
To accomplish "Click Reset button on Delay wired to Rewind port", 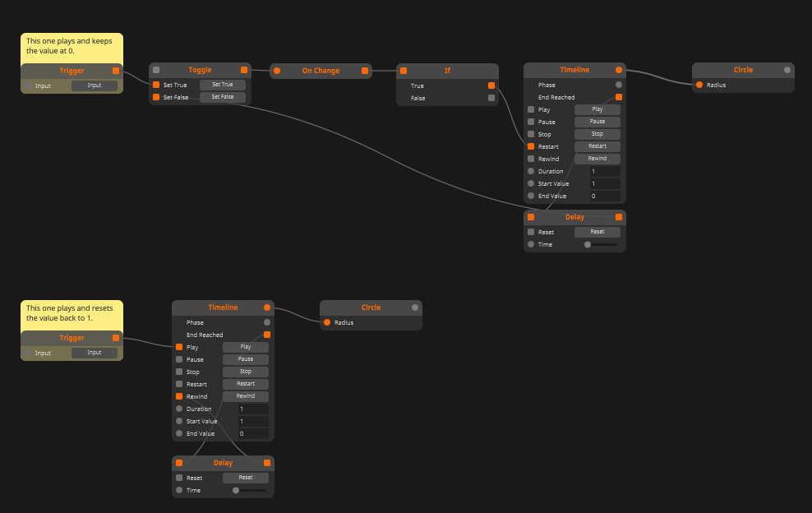I will (x=245, y=478).
